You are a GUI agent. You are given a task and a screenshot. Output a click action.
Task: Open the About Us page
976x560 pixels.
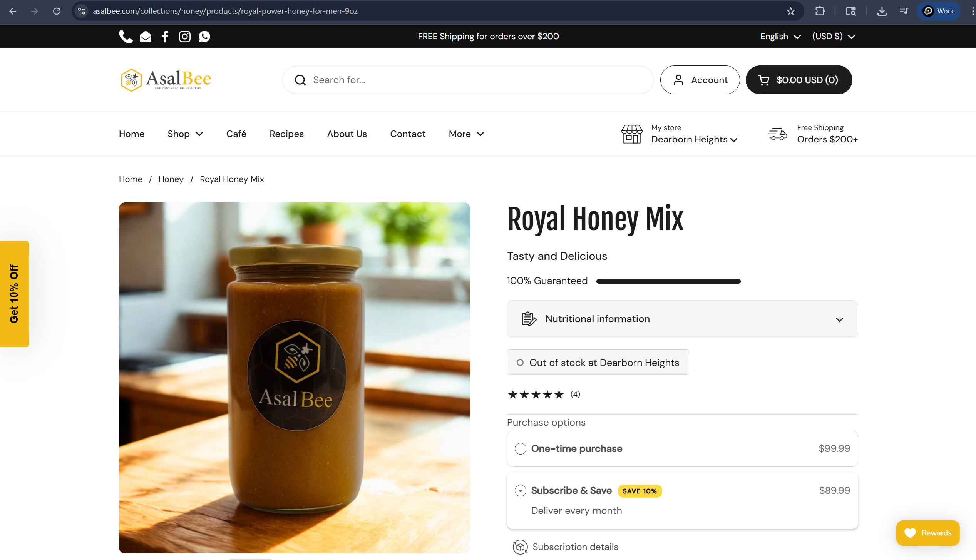[347, 134]
